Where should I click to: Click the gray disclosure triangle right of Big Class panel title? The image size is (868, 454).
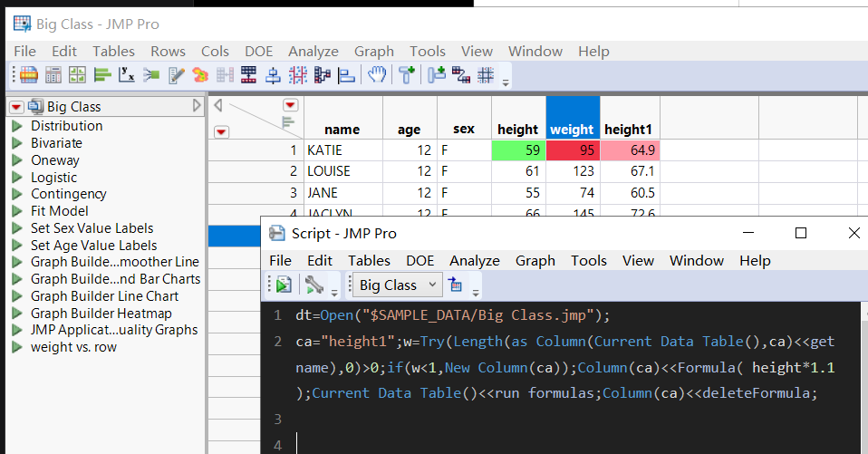coord(197,106)
